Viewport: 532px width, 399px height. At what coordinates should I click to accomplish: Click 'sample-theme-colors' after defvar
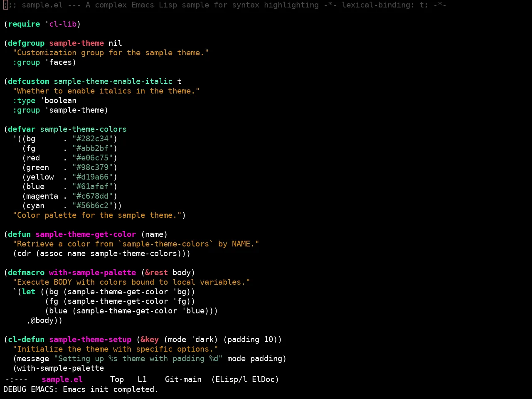pos(84,129)
